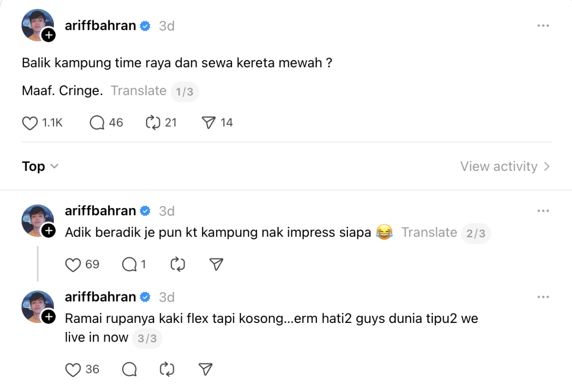Click the follow plus badge on third reply avatar
This screenshot has width=572, height=392.
(x=48, y=317)
